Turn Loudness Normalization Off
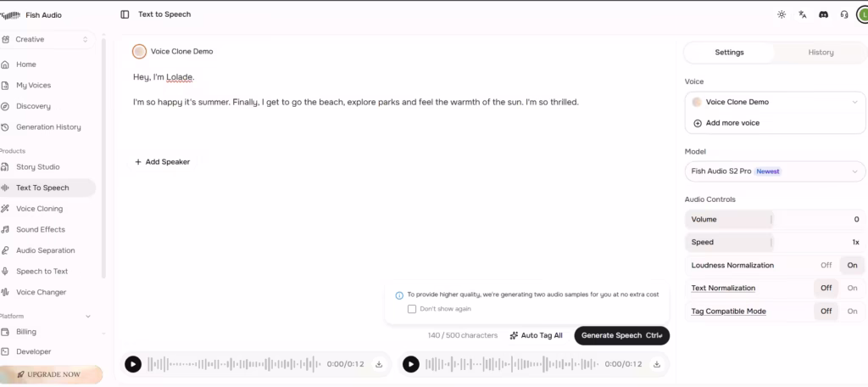This screenshot has width=868, height=387. pos(826,266)
